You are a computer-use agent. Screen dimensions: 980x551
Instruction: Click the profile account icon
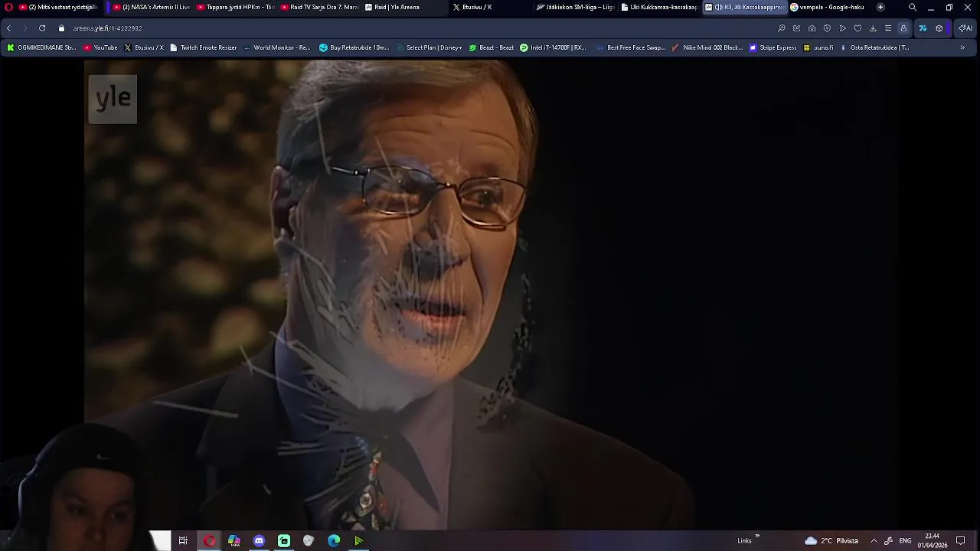click(903, 28)
